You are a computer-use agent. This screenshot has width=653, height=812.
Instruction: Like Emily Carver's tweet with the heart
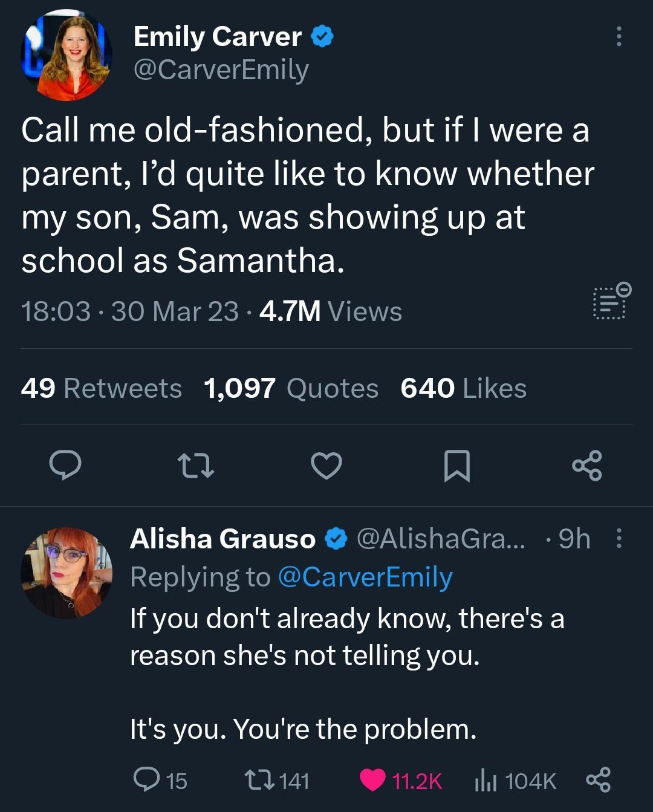pos(326,464)
